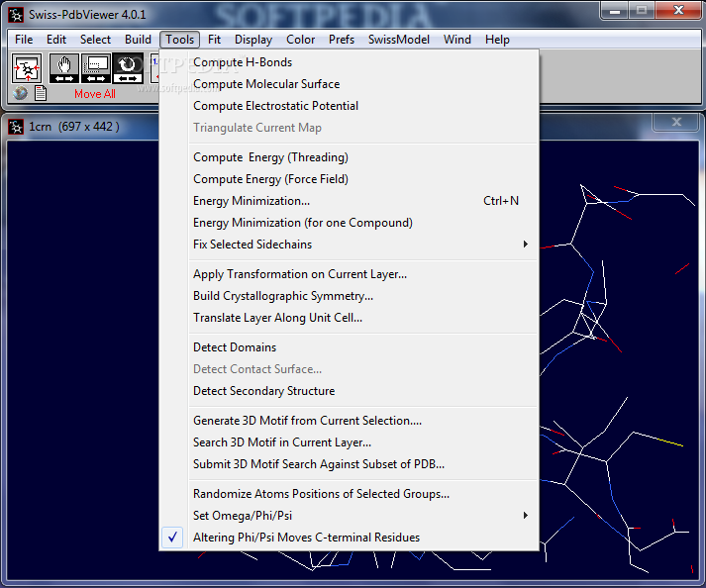The image size is (706, 588).
Task: Close the Tools menu via its header
Action: coord(179,40)
